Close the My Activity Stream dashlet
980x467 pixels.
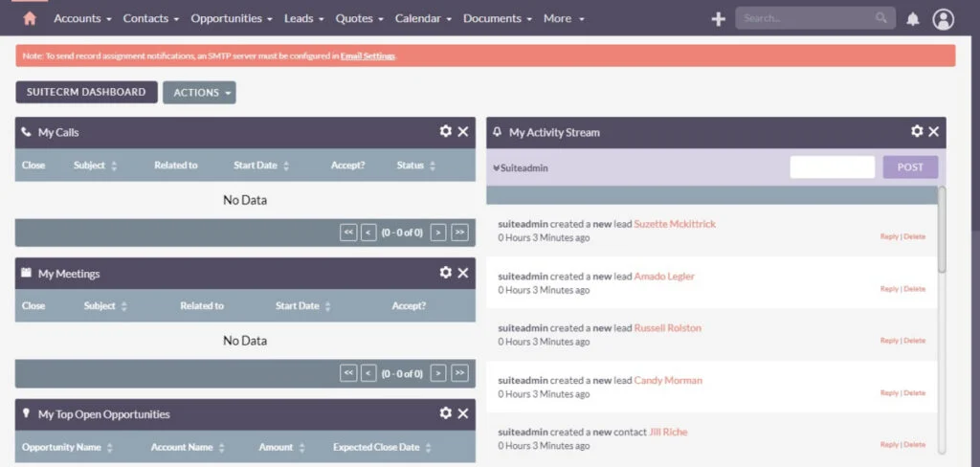[933, 131]
